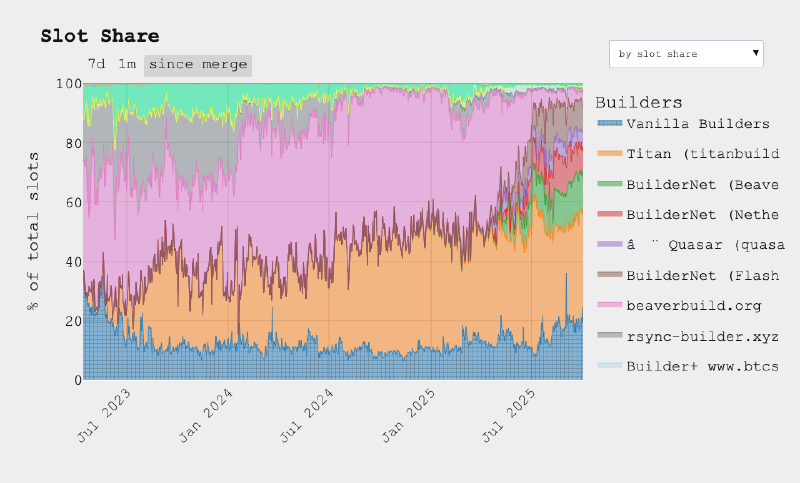Select the 1m time range
The image size is (800, 483).
click(127, 65)
